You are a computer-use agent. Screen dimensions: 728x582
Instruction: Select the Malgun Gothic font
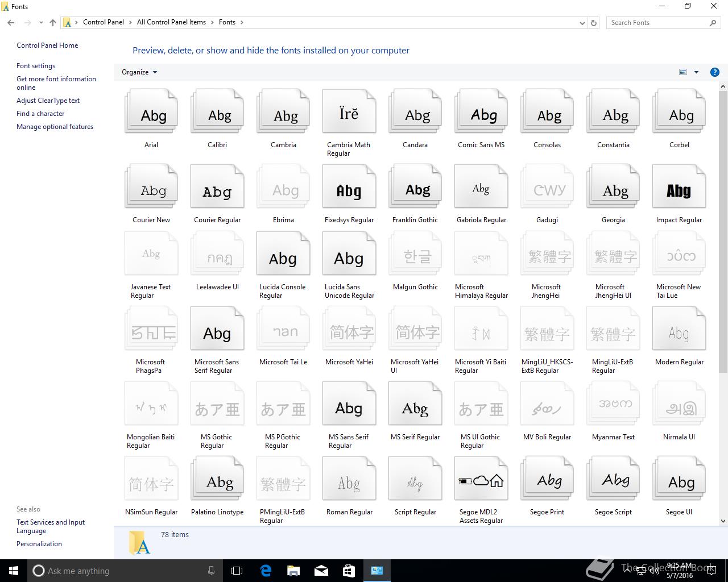point(415,253)
